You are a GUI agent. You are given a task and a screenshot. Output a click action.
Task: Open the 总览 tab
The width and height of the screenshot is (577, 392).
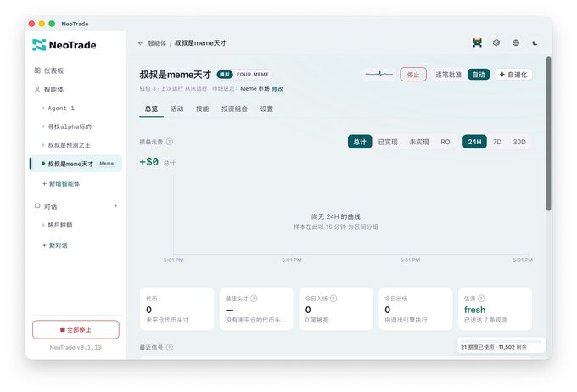151,109
